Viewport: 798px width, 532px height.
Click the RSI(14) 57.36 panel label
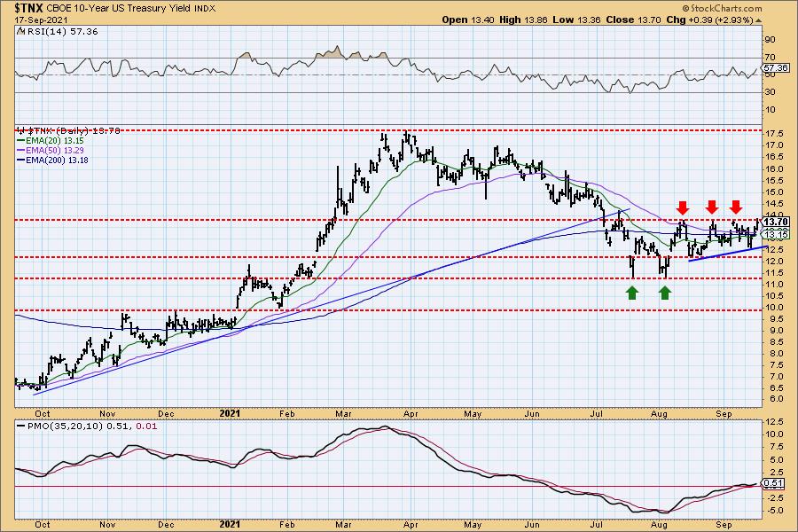(61, 32)
